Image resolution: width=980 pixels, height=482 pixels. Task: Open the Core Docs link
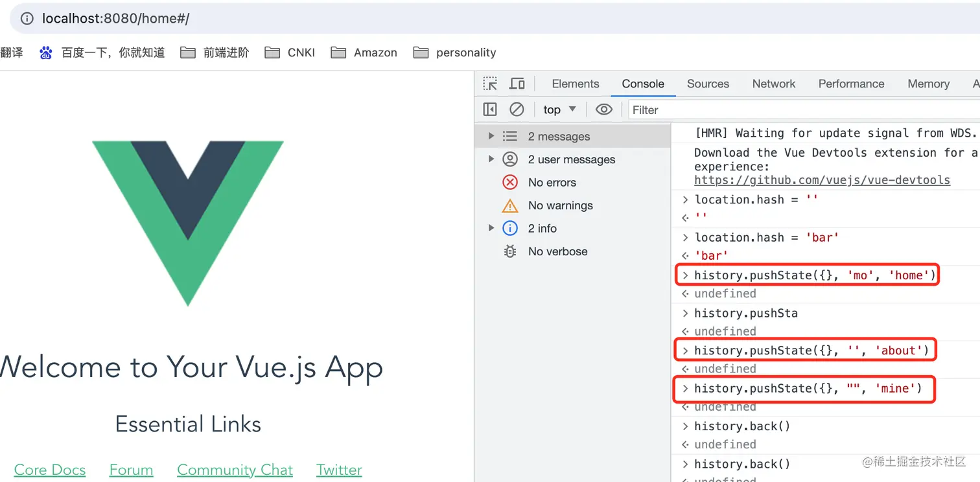[50, 470]
